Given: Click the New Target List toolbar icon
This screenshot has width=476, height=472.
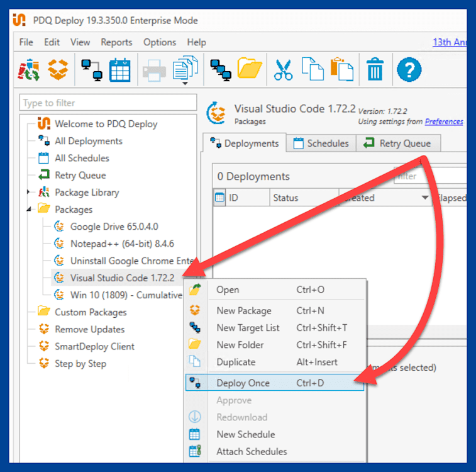Looking at the screenshot, I should tap(221, 70).
